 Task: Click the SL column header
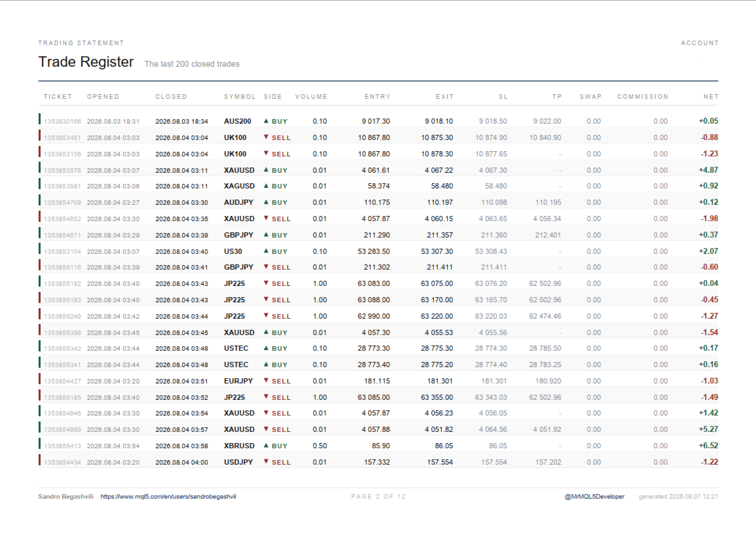[503, 97]
